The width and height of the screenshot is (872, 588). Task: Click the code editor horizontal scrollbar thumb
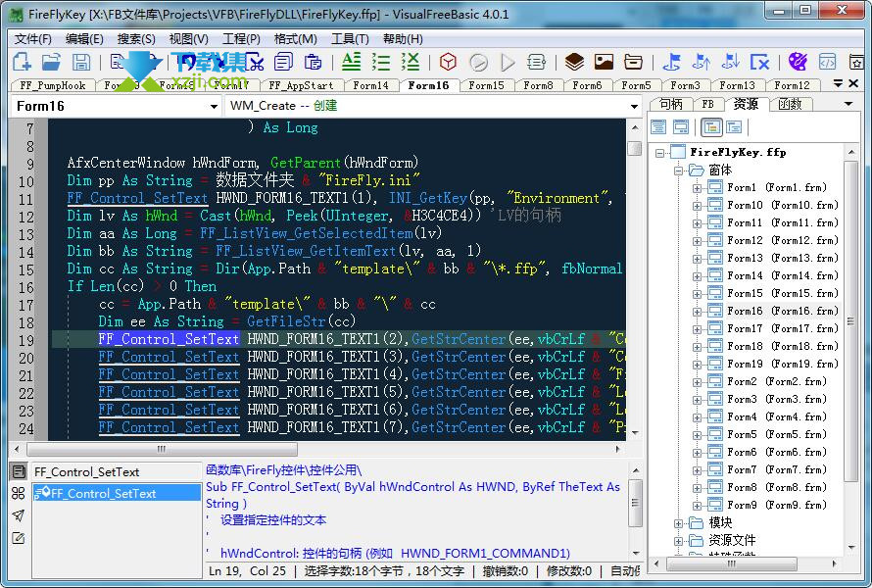click(x=162, y=449)
